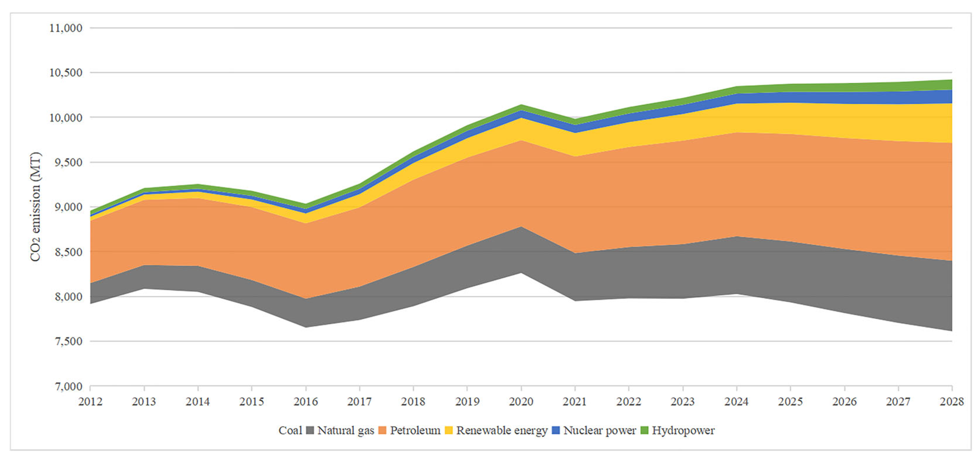This screenshot has width=980, height=462.
Task: Select the Petroleum legend label
Action: pyautogui.click(x=415, y=430)
